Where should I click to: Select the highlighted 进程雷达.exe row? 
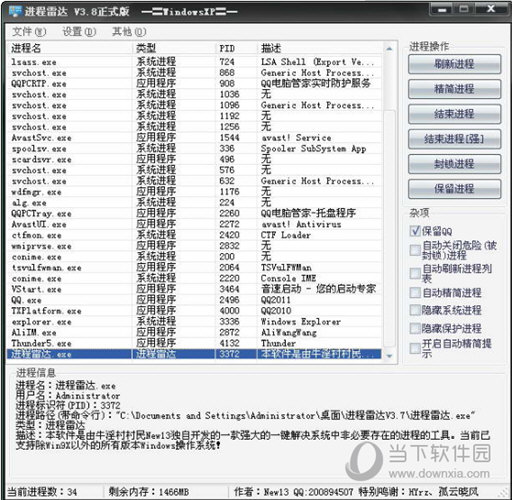click(195, 354)
